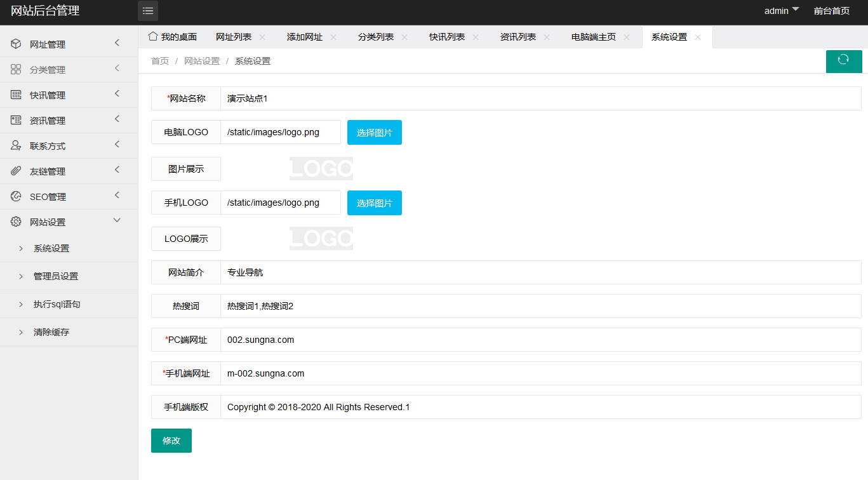Image resolution: width=868 pixels, height=480 pixels.
Task: Expand the SEO管理 menu chevron
Action: pos(117,196)
